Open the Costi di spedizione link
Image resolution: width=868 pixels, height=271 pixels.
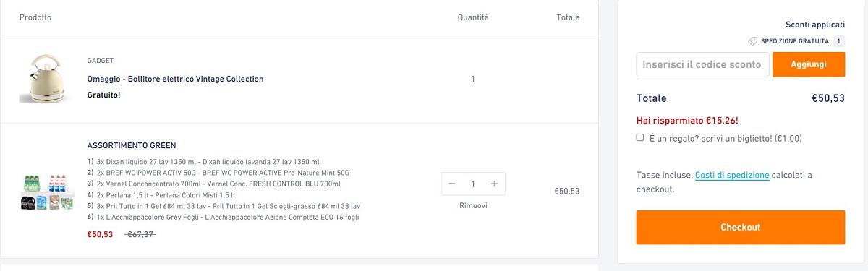(732, 175)
